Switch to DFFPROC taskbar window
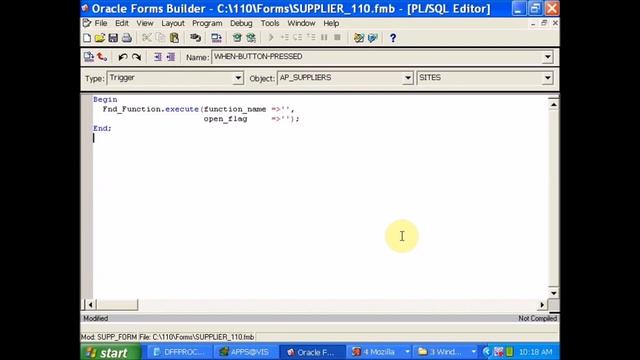This screenshot has height=360, width=640. (x=179, y=352)
